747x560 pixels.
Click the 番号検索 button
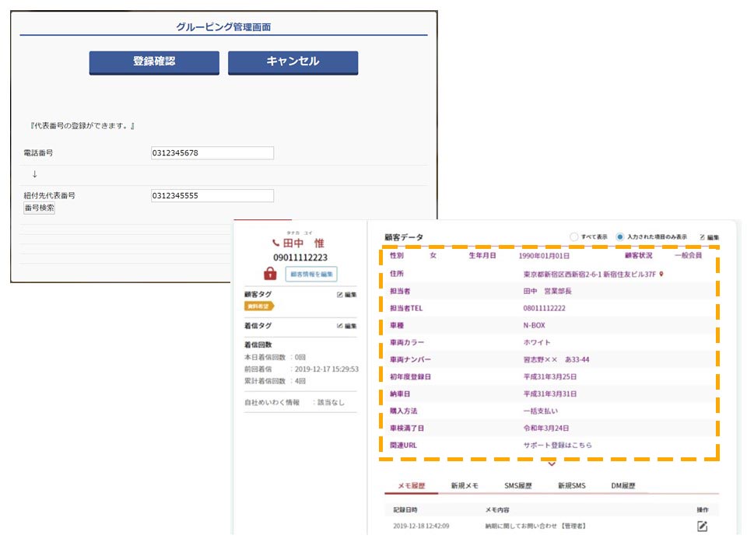coord(39,208)
